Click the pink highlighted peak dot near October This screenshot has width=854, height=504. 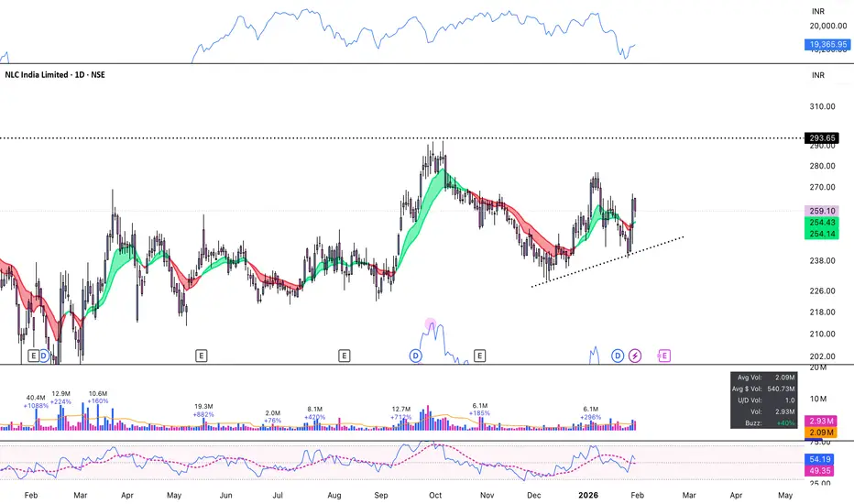(431, 323)
